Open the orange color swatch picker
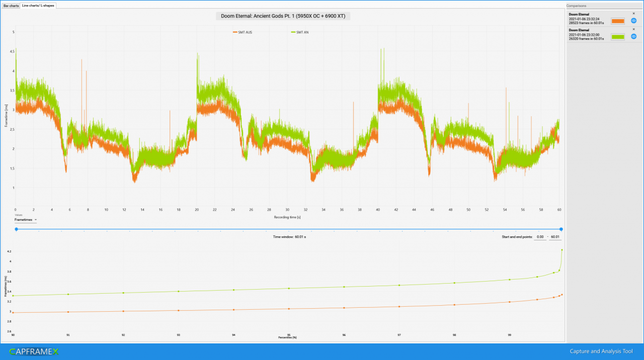 tap(618, 21)
